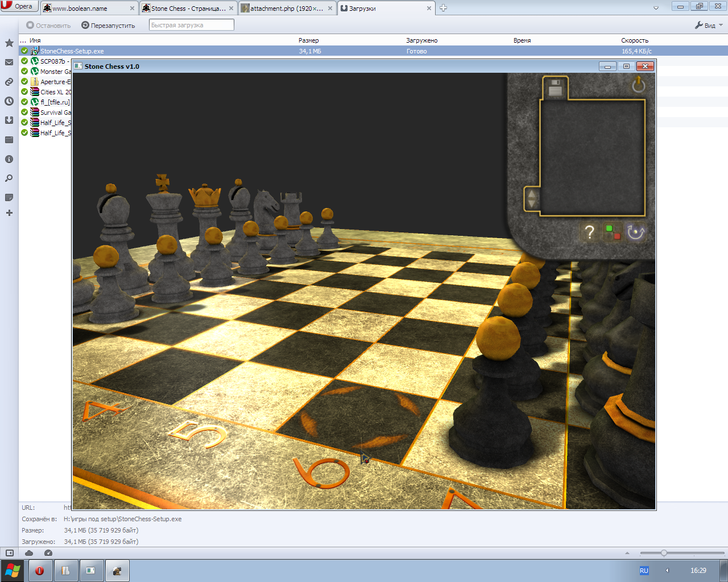This screenshot has width=728, height=582.
Task: Click the magnifier search icon in sidebar
Action: 9,178
